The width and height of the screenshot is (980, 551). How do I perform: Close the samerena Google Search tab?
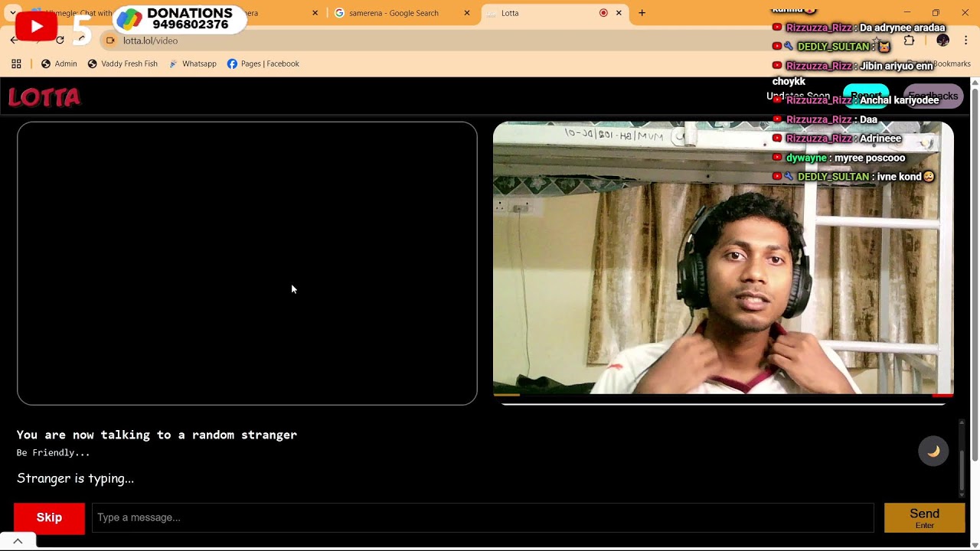[x=467, y=13]
